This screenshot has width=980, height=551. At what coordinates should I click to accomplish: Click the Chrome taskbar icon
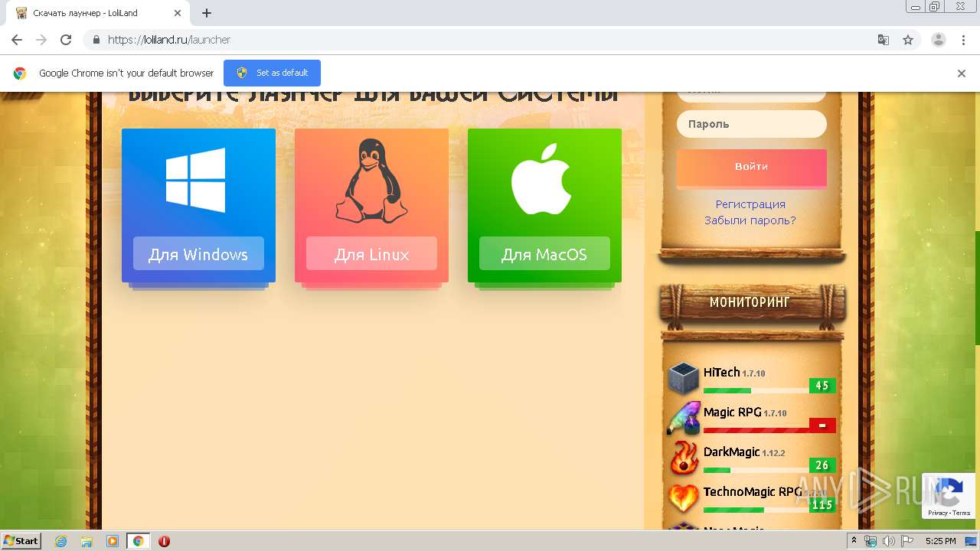[x=138, y=541]
